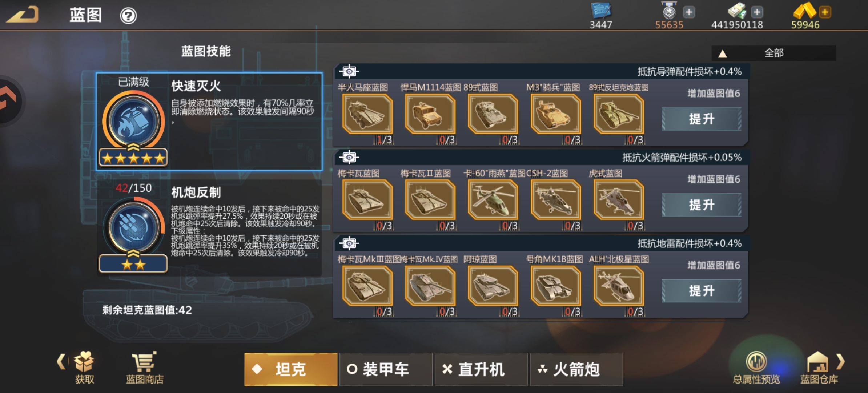
Task: Click the 42/150 progress ring
Action: click(133, 227)
